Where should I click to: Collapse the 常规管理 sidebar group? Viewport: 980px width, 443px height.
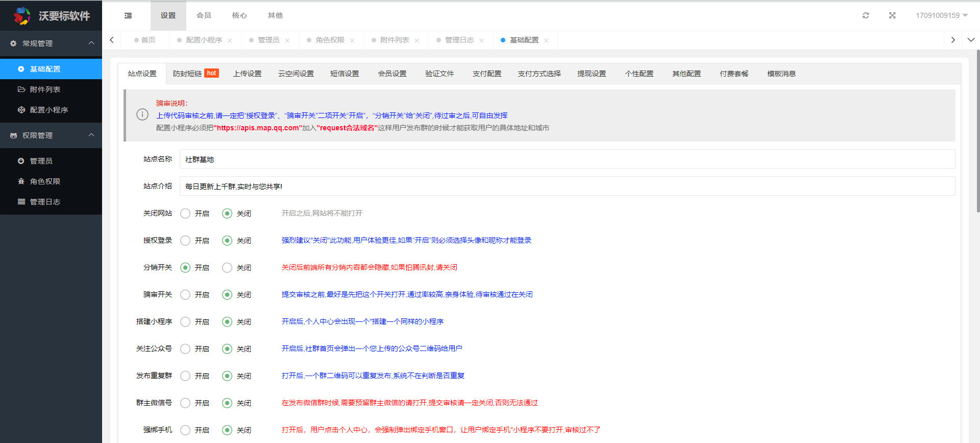tap(51, 43)
